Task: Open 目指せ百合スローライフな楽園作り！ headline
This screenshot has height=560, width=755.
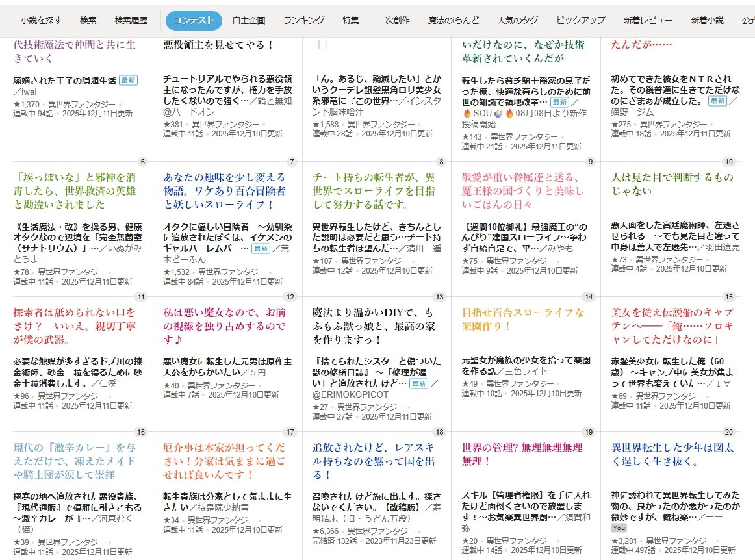Action: (x=522, y=319)
